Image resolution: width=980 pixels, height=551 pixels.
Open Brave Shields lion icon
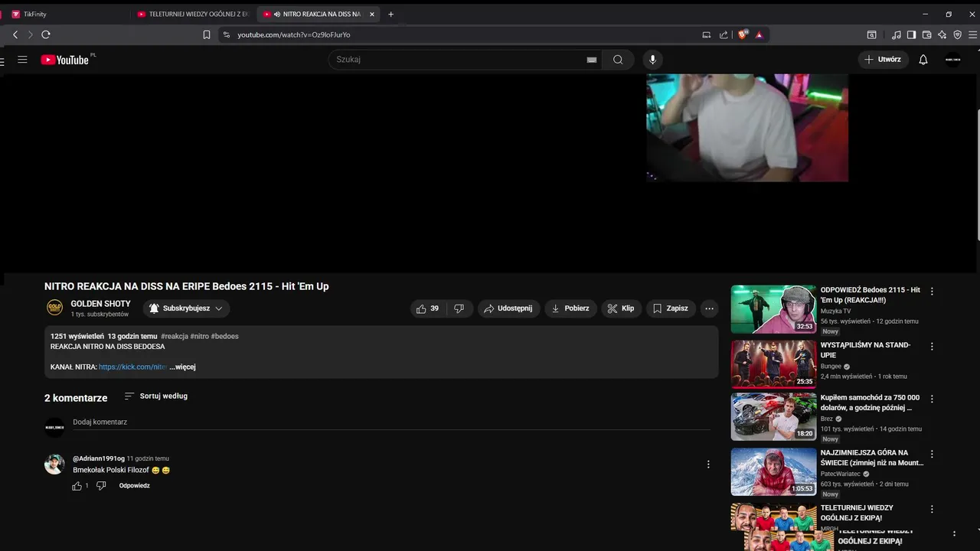pyautogui.click(x=742, y=34)
